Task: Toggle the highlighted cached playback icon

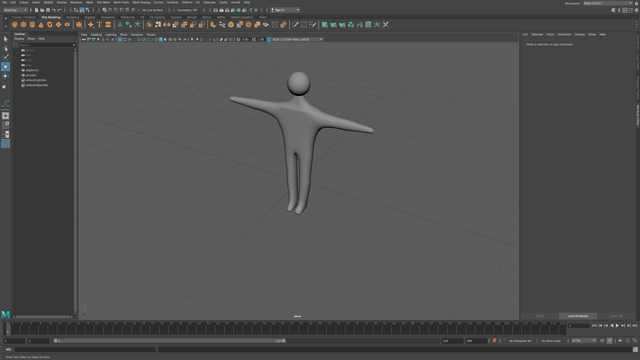Action: [x=609, y=341]
